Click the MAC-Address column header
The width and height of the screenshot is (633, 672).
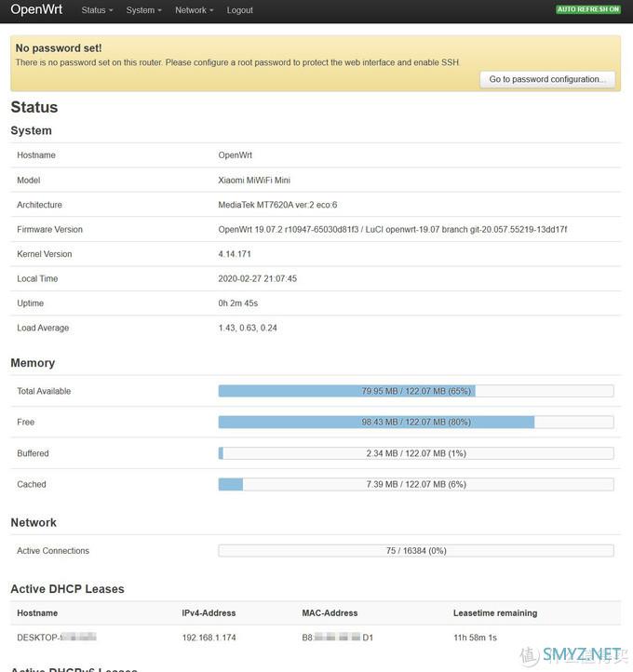(330, 612)
